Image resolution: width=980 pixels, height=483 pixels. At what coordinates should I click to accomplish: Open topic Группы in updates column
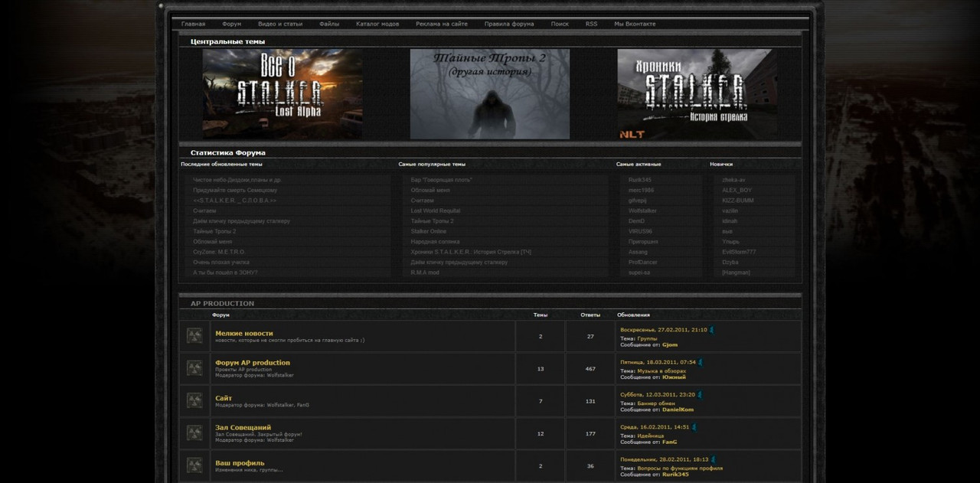pyautogui.click(x=647, y=338)
